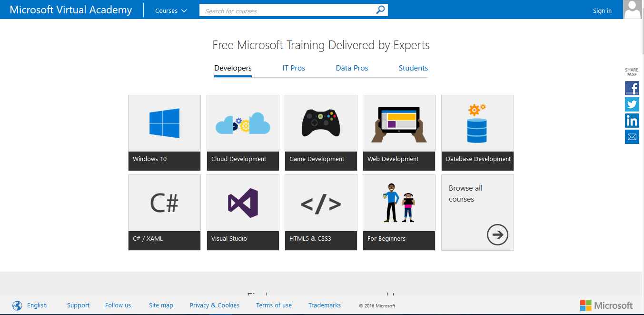Open the Visual Studio course tile
The width and height of the screenshot is (644, 315).
[x=243, y=212]
